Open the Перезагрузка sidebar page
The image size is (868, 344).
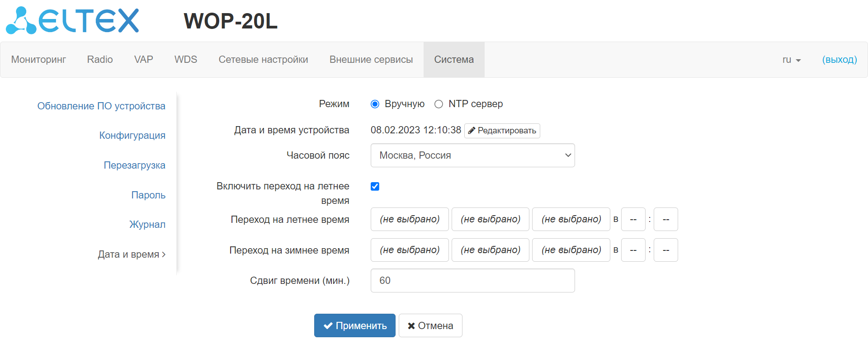(x=134, y=165)
